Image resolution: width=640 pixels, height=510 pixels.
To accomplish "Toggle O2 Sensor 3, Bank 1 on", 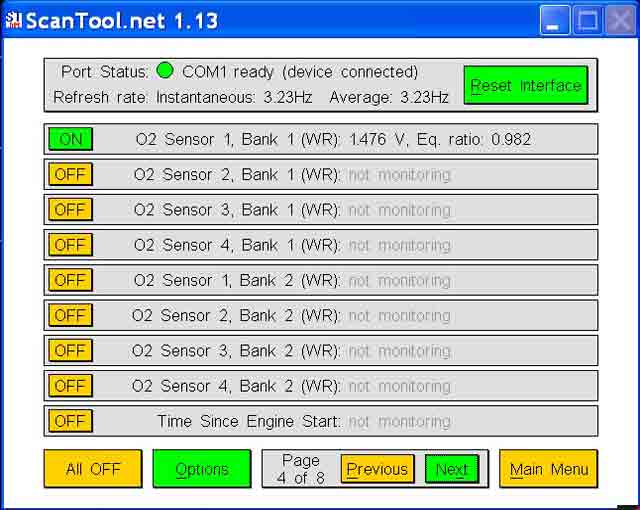I will [x=70, y=210].
